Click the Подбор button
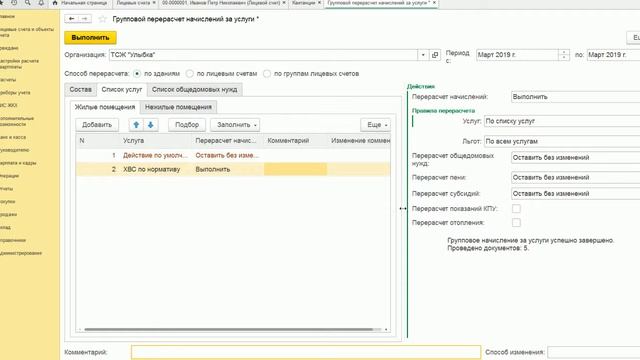640x360 pixels. 187,125
